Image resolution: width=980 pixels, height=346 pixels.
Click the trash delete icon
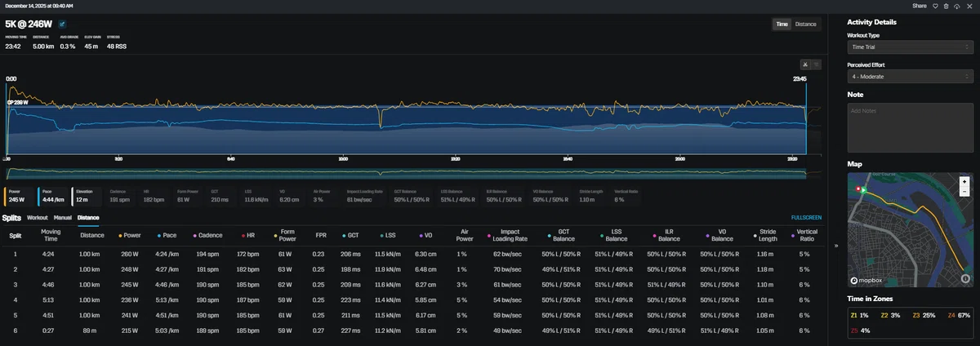click(947, 6)
